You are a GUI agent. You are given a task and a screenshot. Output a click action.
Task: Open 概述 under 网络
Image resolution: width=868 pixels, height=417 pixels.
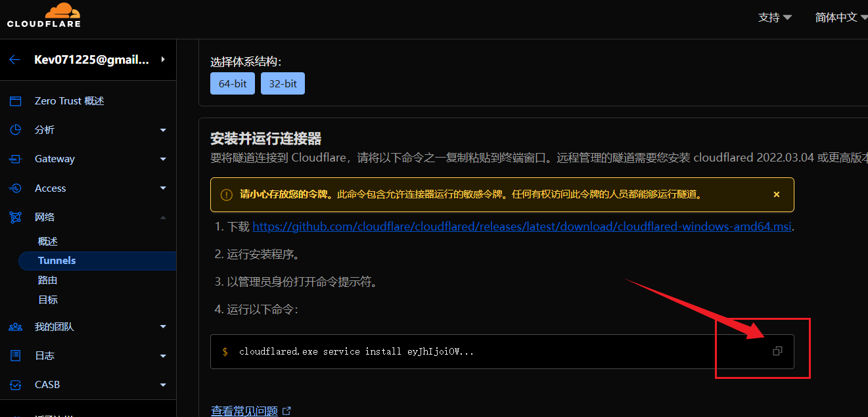click(x=48, y=242)
